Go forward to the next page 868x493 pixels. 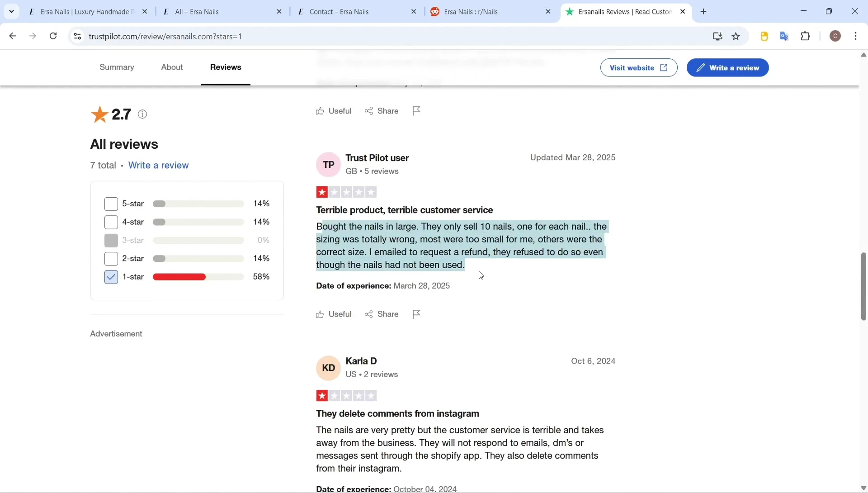coord(33,36)
